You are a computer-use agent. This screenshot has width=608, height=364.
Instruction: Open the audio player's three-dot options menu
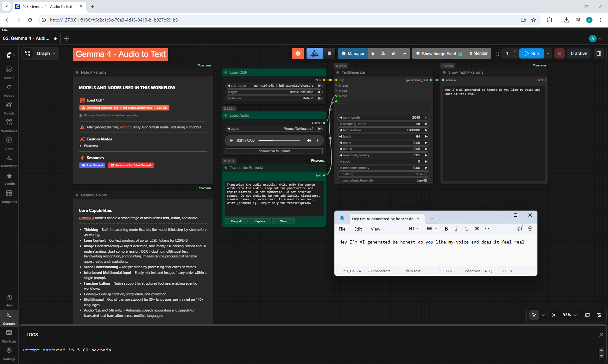pos(317,140)
